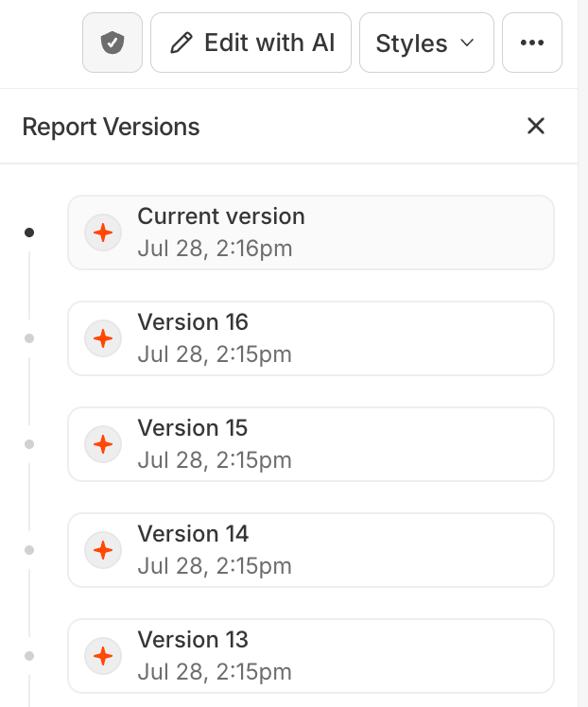Choose Version 14 from history
588x707 pixels.
tap(311, 550)
